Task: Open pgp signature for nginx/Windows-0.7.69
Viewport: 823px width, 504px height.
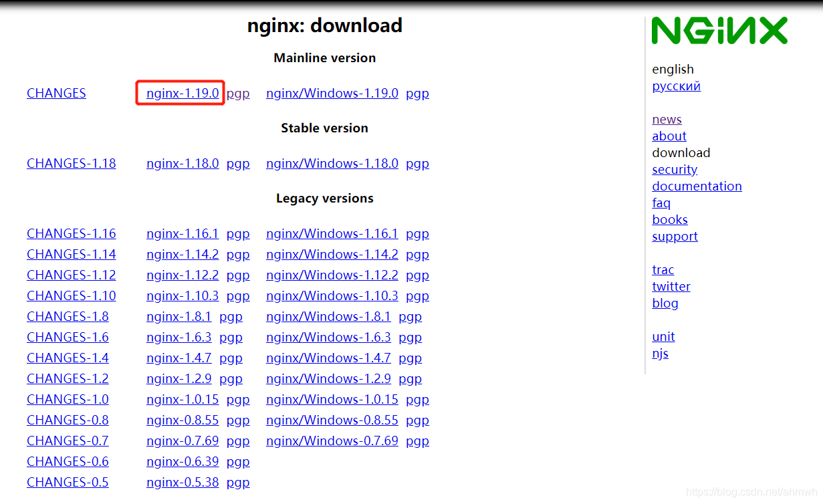Action: click(417, 441)
